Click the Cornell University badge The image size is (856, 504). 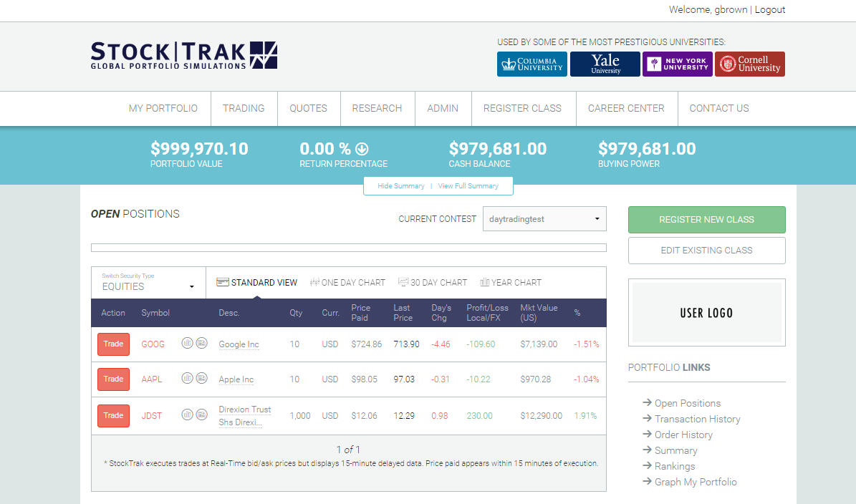pos(750,64)
